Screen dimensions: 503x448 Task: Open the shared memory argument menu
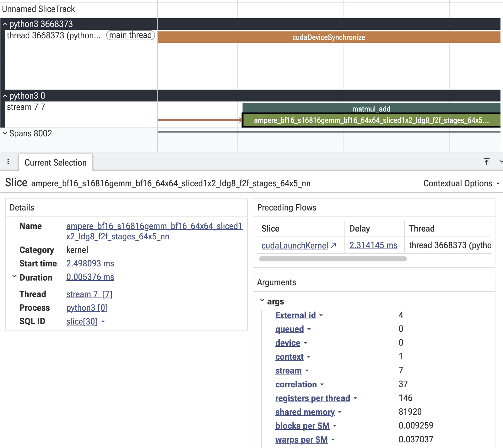340,412
